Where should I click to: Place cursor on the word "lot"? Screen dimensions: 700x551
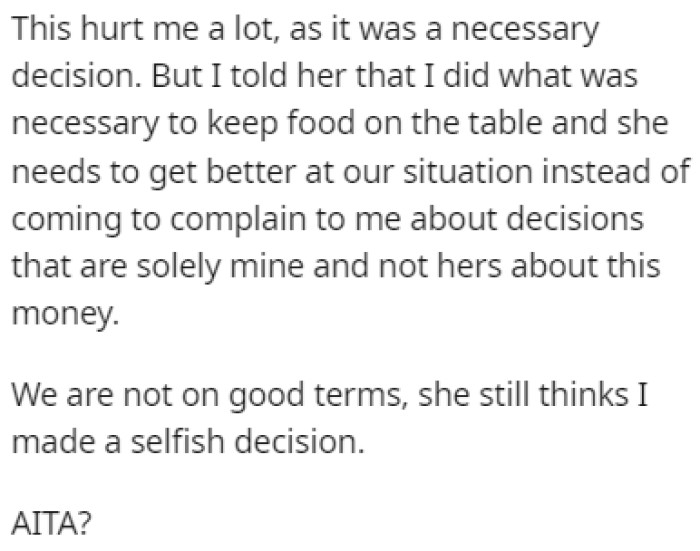coord(259,32)
